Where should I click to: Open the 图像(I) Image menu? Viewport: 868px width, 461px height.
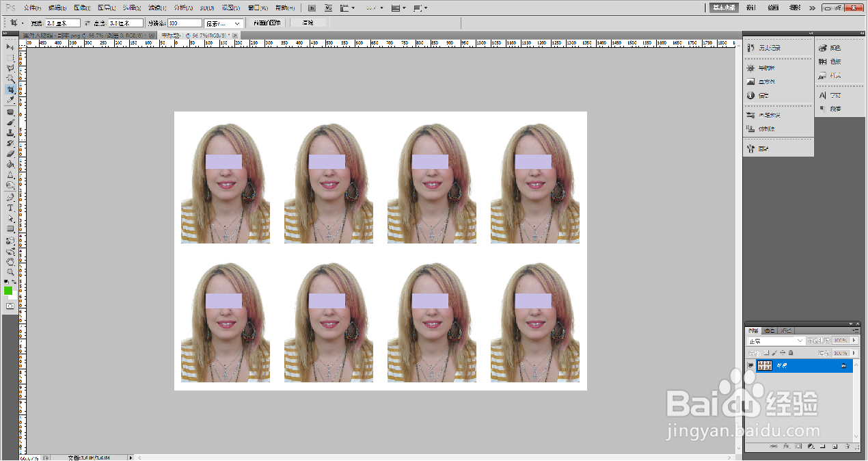coord(81,8)
